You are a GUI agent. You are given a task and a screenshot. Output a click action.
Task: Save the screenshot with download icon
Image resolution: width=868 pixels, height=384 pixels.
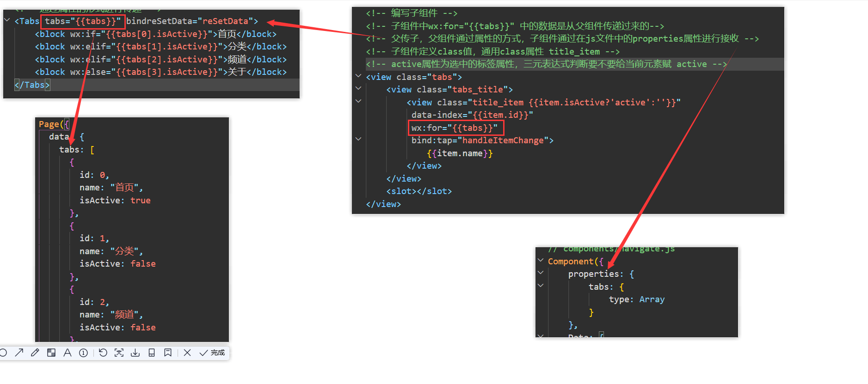pyautogui.click(x=135, y=353)
